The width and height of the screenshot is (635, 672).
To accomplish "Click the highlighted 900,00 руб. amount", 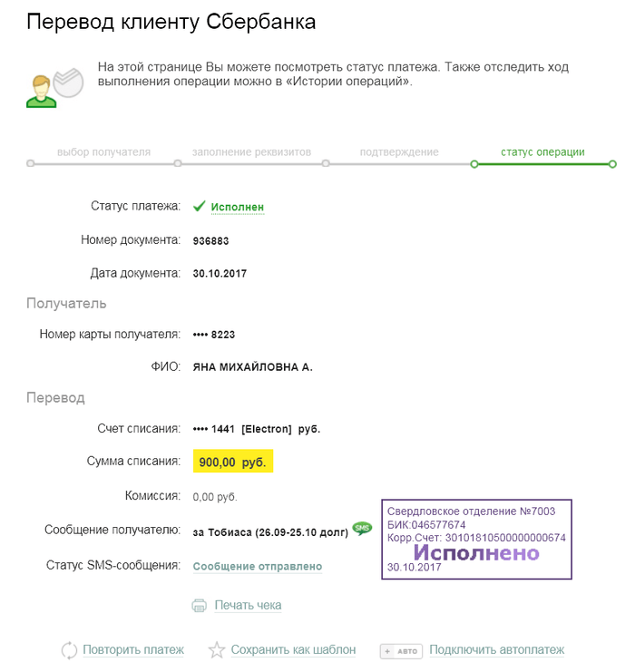I will coord(232,463).
